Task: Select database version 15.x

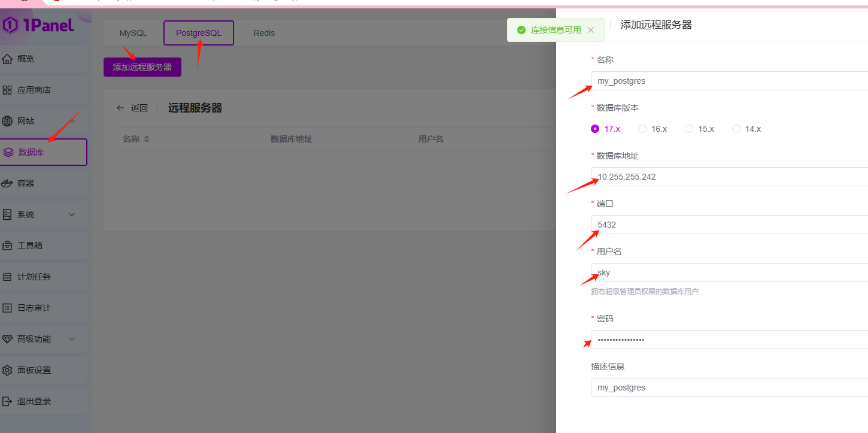Action: pyautogui.click(x=699, y=129)
